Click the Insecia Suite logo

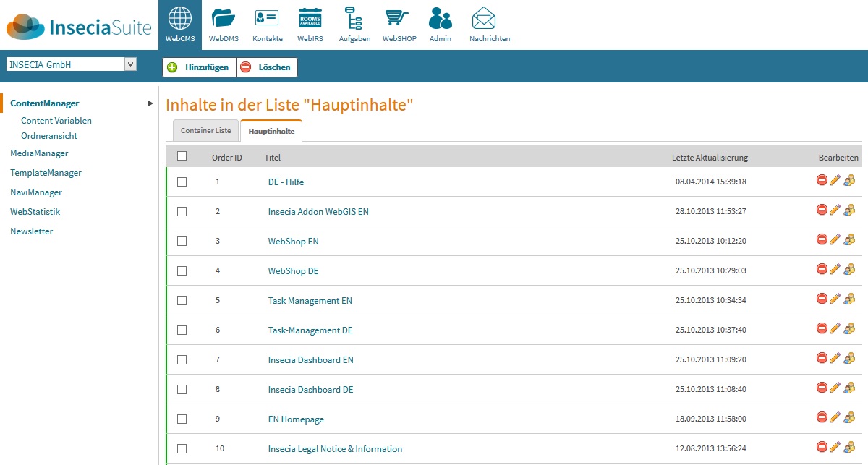coord(79,27)
